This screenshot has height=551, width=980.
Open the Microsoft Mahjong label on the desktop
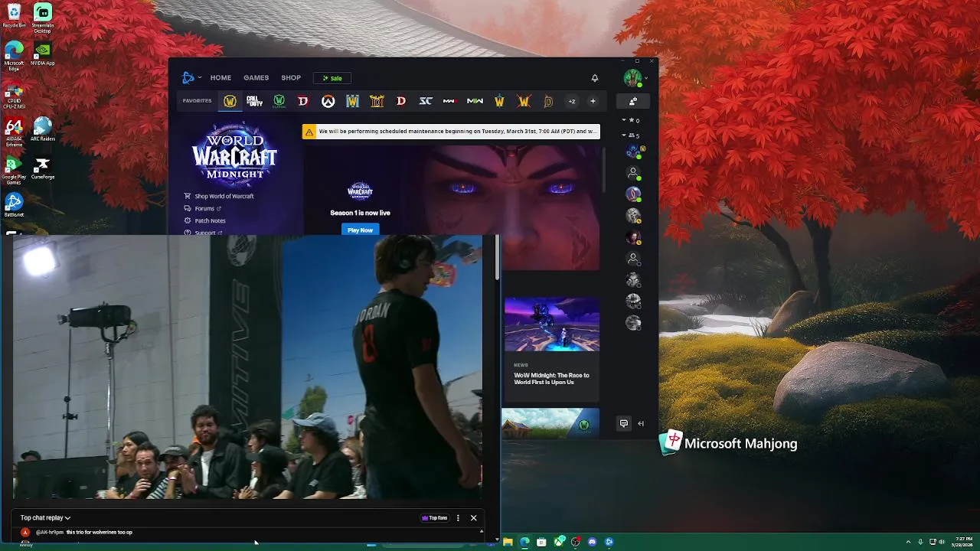pos(740,444)
